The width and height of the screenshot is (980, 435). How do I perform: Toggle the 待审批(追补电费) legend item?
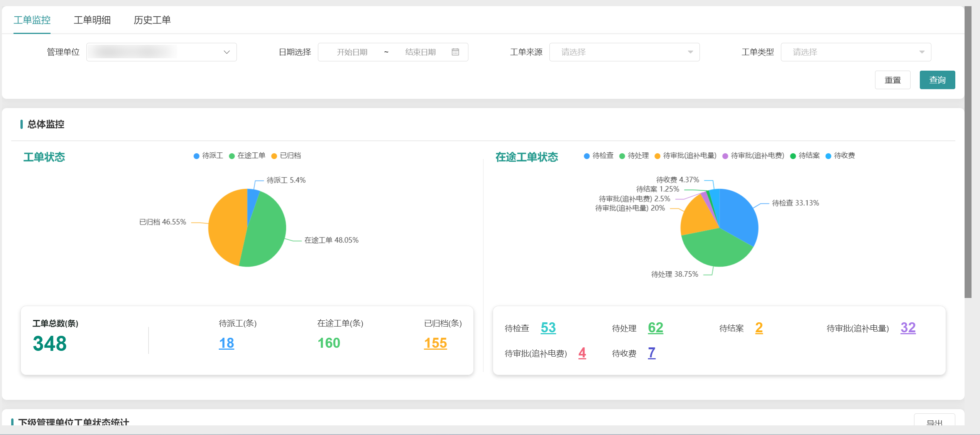point(753,156)
